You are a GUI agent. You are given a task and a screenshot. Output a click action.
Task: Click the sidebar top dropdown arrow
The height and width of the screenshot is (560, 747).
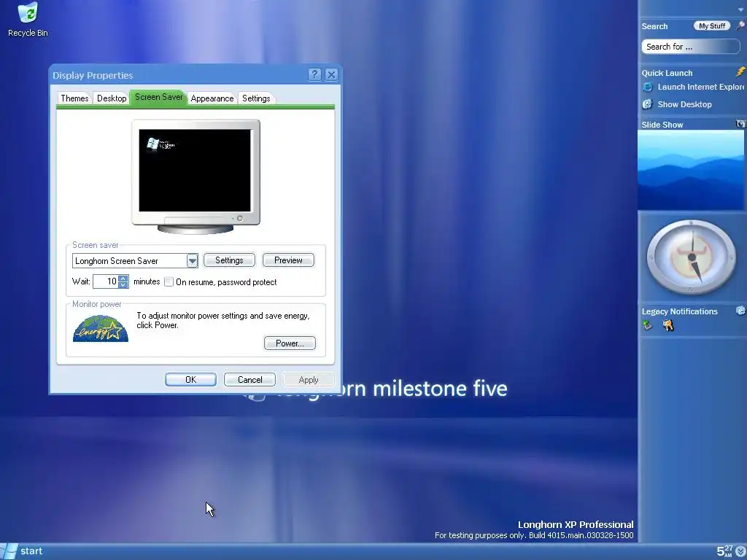point(741,9)
